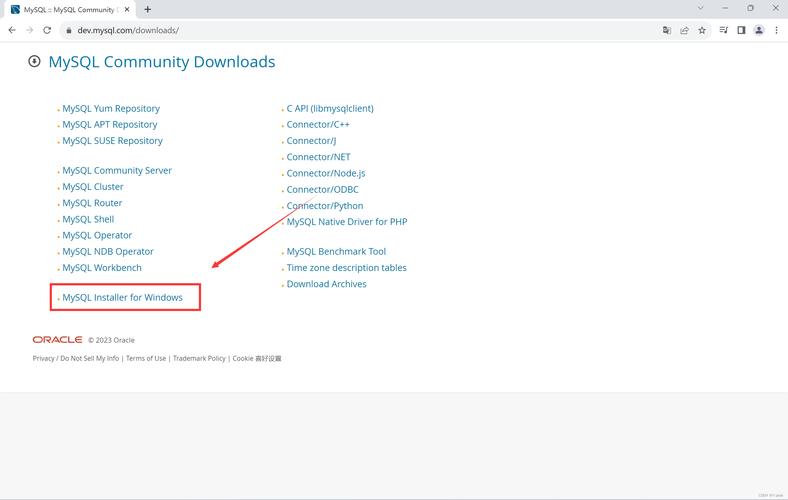Click the padlock site info icon
788x500 pixels.
[x=69, y=30]
